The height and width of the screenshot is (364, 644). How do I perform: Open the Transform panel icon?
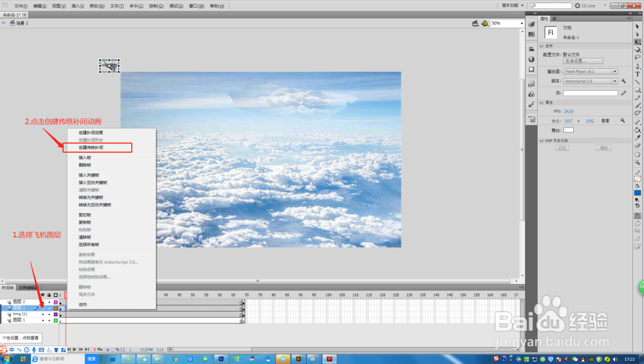pos(531,70)
